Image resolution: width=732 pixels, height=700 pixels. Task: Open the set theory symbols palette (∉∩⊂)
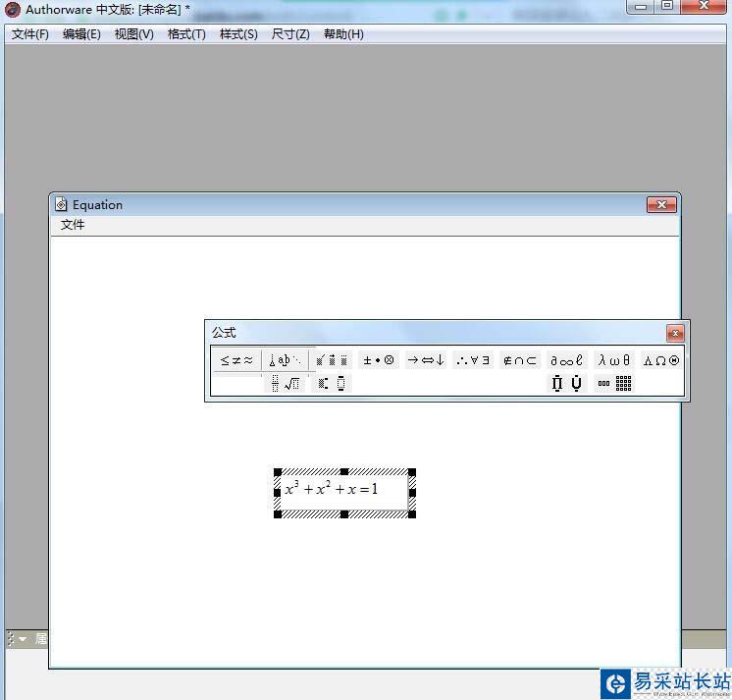520,360
